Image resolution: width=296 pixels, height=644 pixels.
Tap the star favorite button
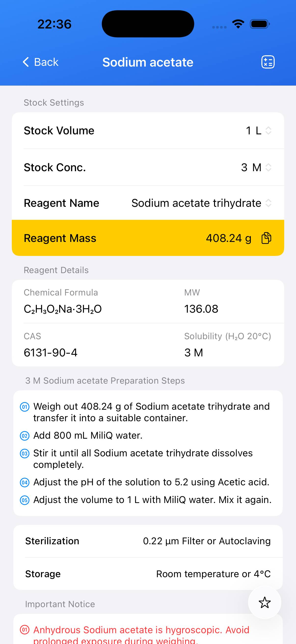point(265,602)
